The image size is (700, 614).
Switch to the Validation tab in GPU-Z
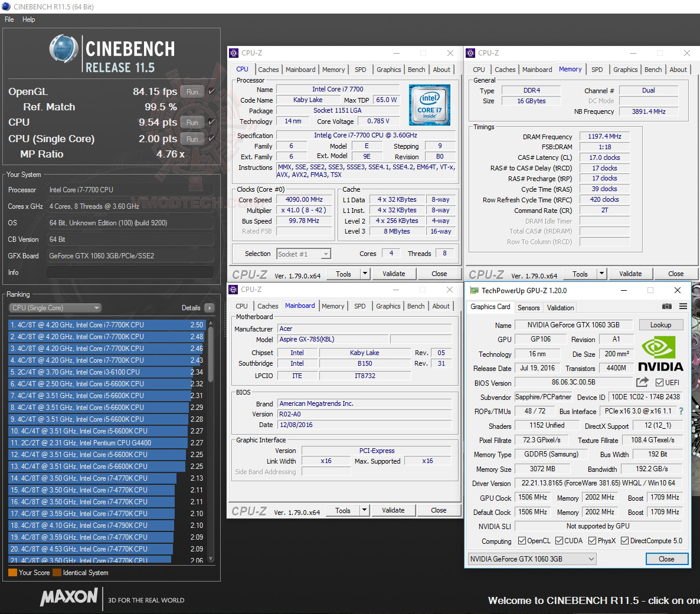point(560,307)
